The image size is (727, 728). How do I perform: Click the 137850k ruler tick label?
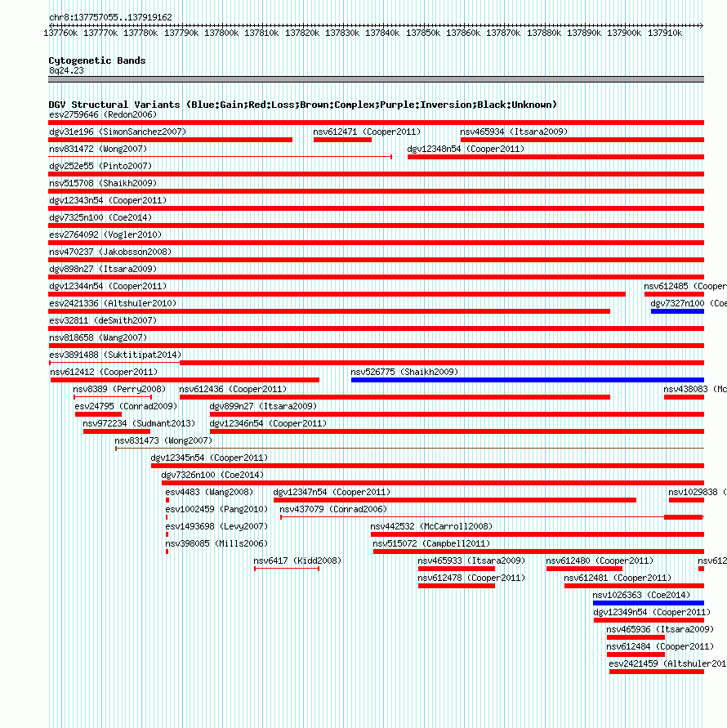[423, 33]
